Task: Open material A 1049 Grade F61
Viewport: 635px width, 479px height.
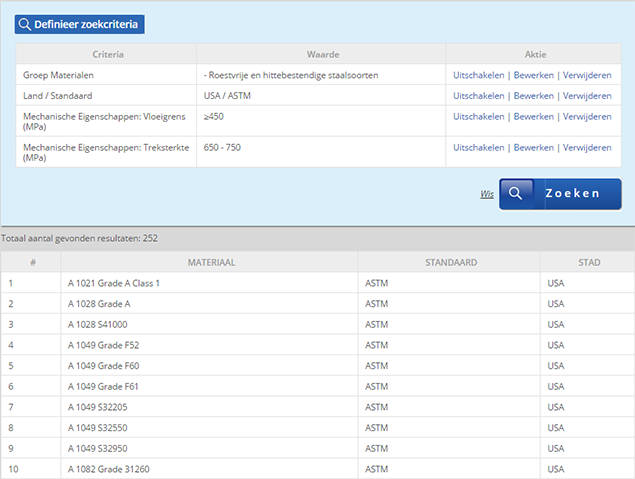Action: coord(103,386)
